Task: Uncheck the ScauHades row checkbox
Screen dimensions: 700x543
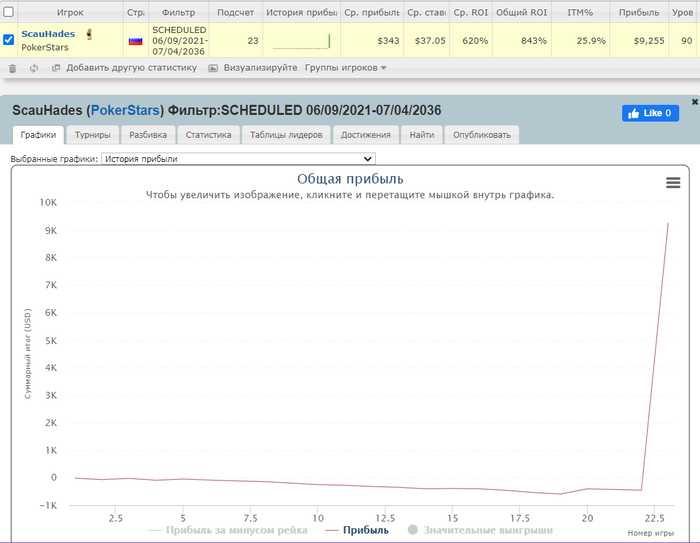Action: tap(8, 40)
